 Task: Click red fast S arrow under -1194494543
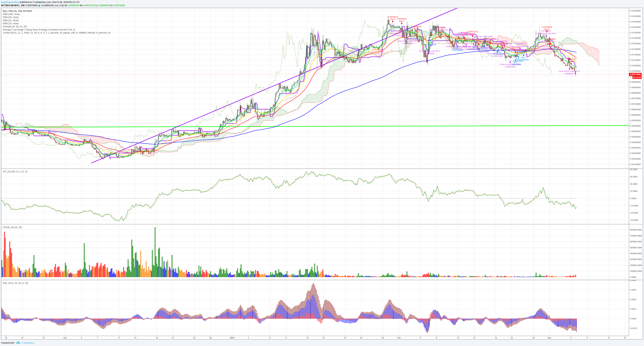pyautogui.click(x=402, y=24)
